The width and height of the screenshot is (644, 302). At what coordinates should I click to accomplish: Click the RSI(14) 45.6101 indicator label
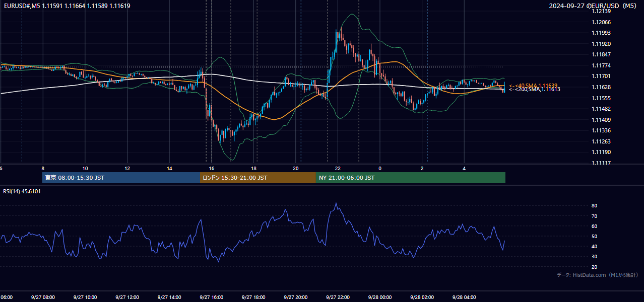(x=22, y=191)
